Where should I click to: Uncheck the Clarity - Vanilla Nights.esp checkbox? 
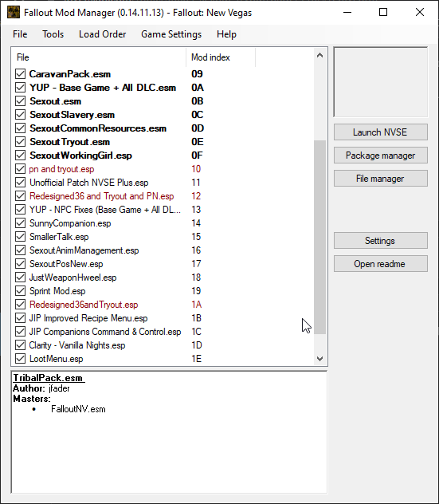point(20,345)
